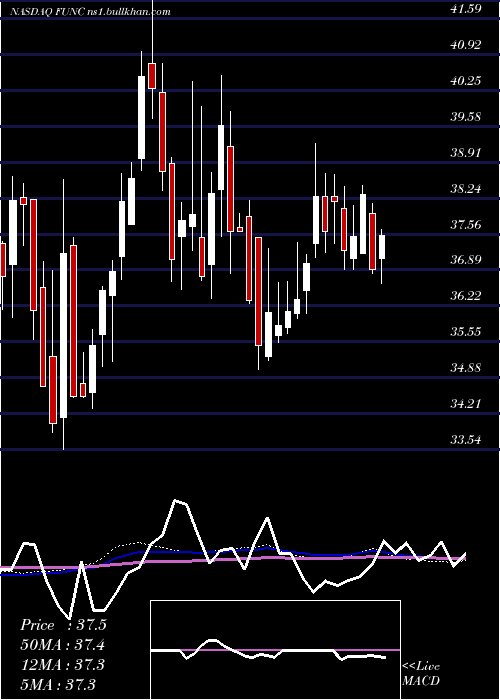Click the Price : 37.5 readout
The image size is (500, 700).
coord(63,625)
